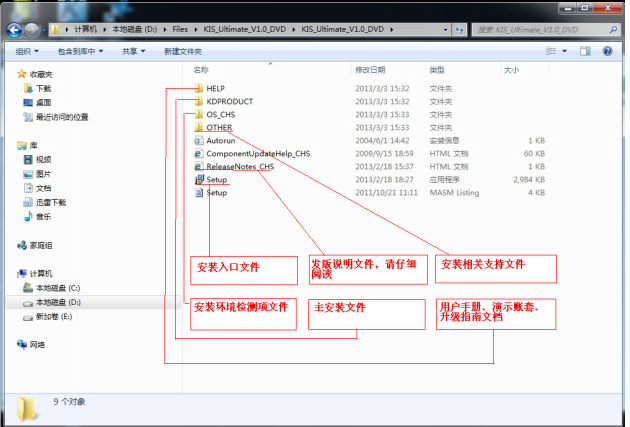Click the refresh button beside address bar
This screenshot has height=427, width=630.
[460, 30]
